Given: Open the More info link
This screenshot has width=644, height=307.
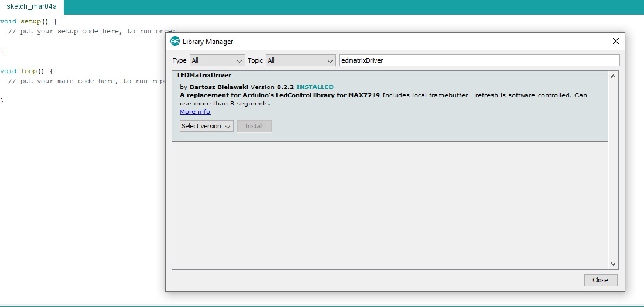Looking at the screenshot, I should (195, 112).
